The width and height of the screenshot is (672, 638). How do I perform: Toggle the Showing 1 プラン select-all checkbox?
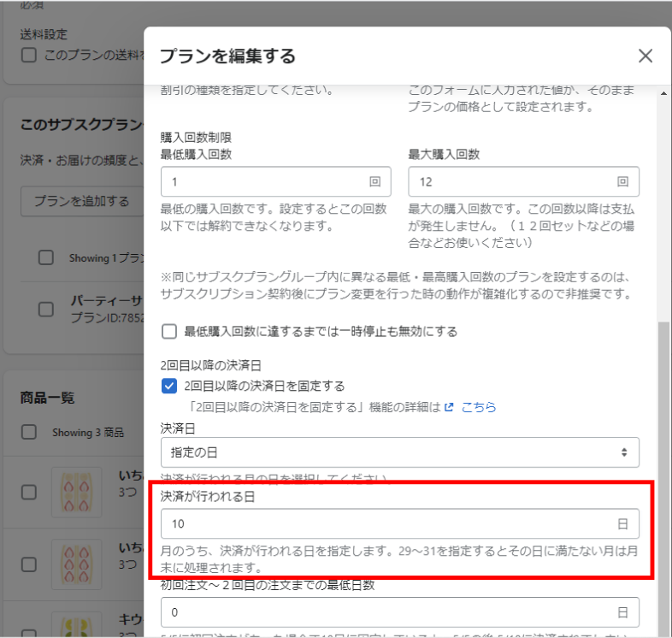pos(46,257)
